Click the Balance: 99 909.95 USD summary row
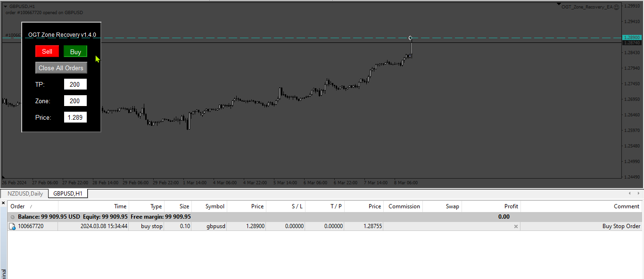This screenshot has width=644, height=279. click(x=325, y=217)
